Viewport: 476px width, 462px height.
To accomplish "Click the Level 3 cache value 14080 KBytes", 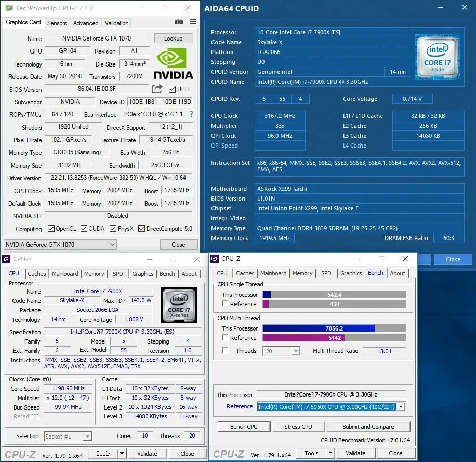I will click(x=150, y=416).
